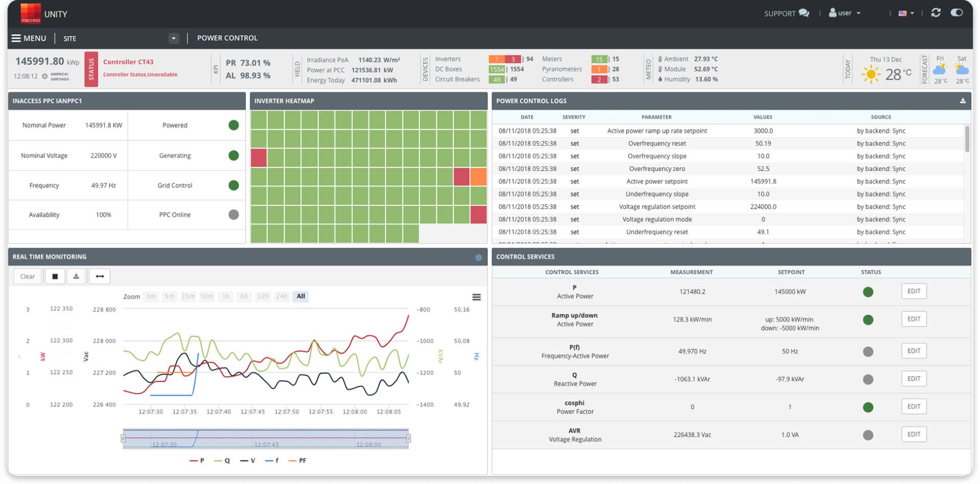The width and height of the screenshot is (980, 484).
Task: Click the red inverter cell in heatmap left column
Action: click(259, 158)
